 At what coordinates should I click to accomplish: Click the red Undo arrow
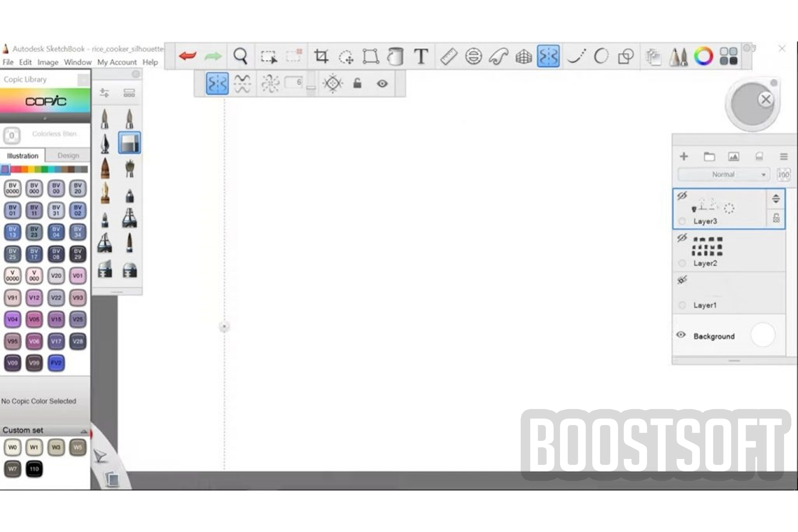(x=188, y=56)
